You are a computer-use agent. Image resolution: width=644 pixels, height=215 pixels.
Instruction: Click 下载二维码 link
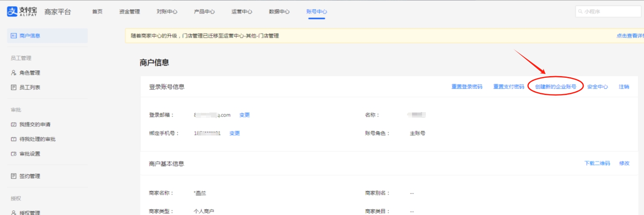(597, 164)
